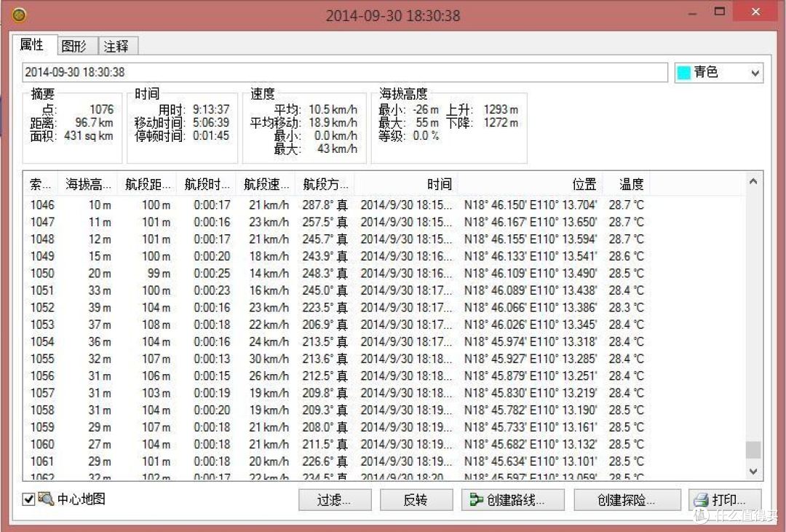Viewport: 786px width, 532px height.
Task: Sort by the 航段方... column header
Action: tap(325, 185)
